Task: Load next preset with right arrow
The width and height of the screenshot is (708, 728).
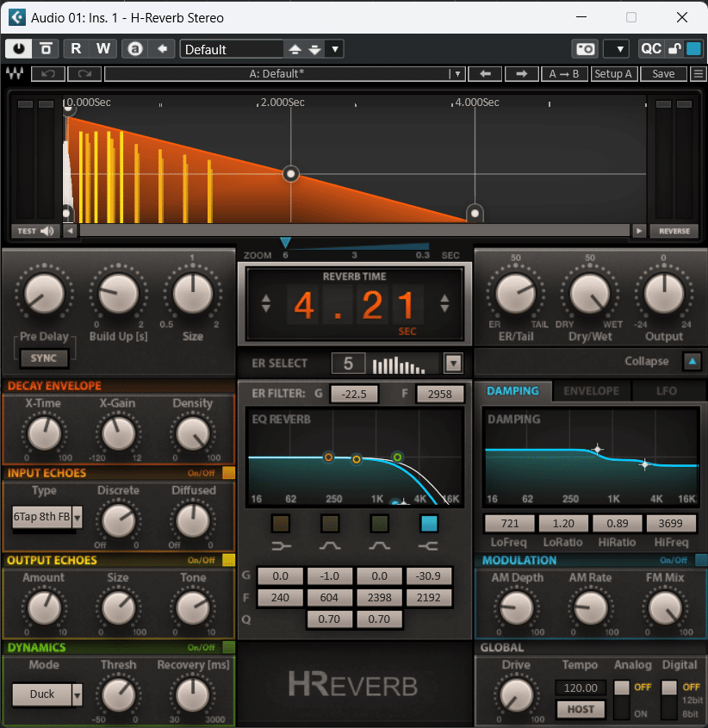Action: (521, 74)
